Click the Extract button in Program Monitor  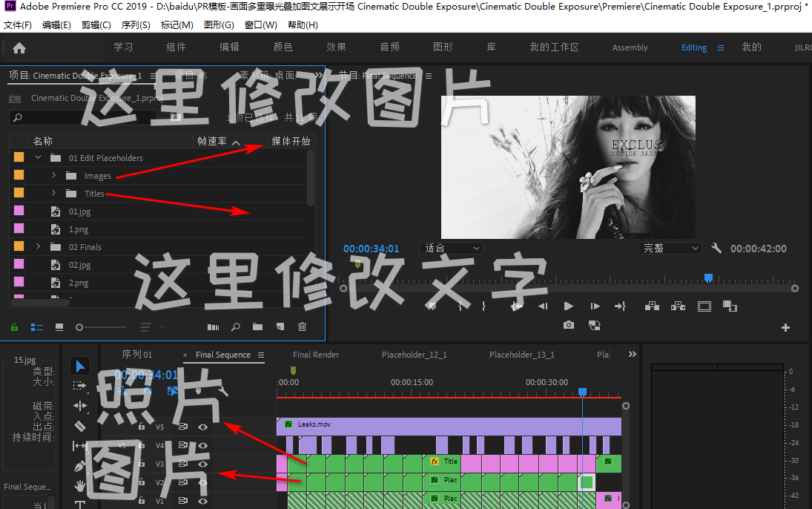678,306
